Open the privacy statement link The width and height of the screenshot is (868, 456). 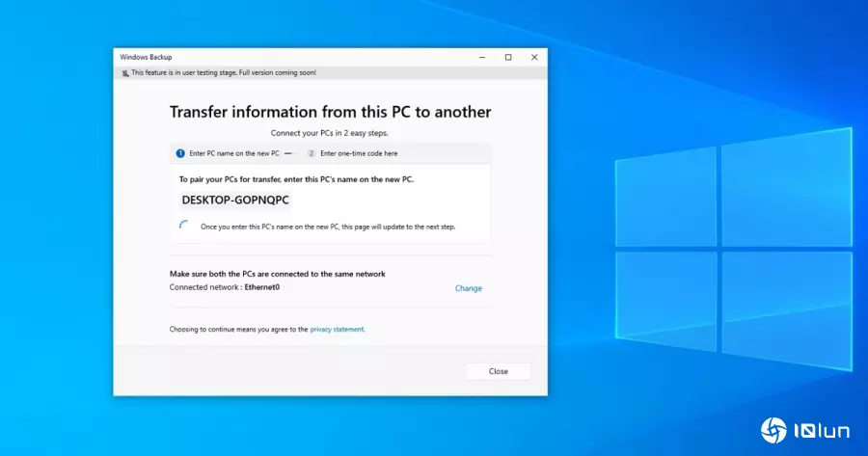pyautogui.click(x=337, y=330)
